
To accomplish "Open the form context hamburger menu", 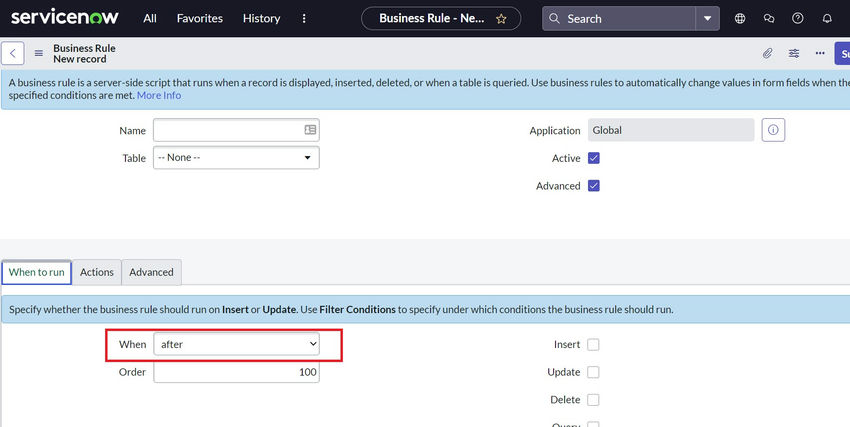I will coord(39,53).
